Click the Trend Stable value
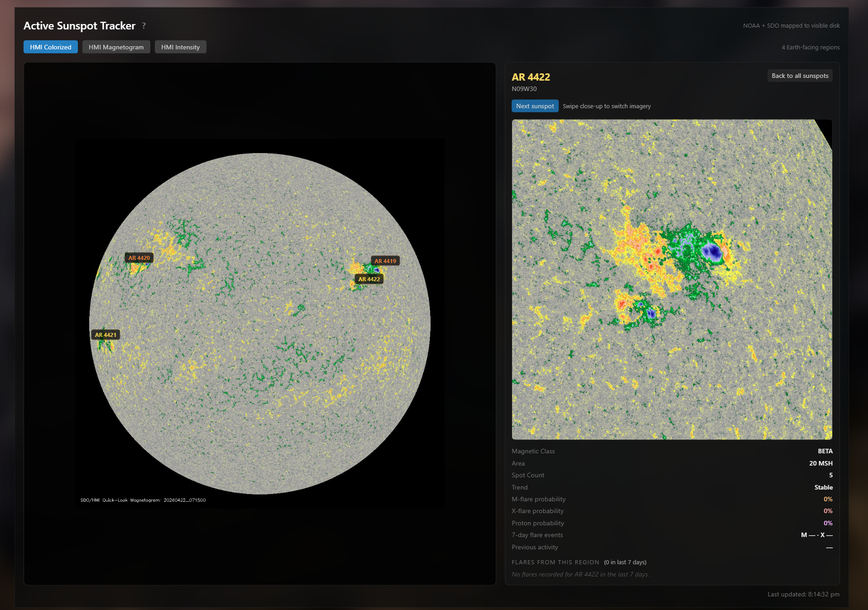 coord(824,487)
